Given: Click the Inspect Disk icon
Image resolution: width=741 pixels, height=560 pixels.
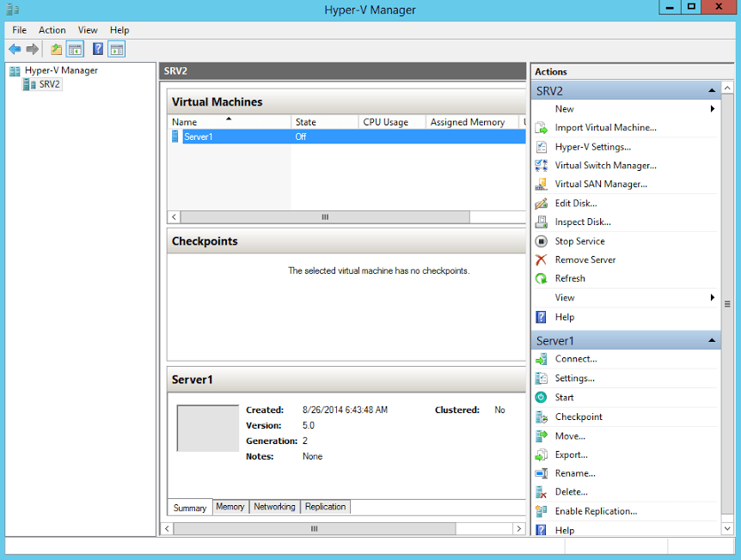Looking at the screenshot, I should click(x=541, y=222).
